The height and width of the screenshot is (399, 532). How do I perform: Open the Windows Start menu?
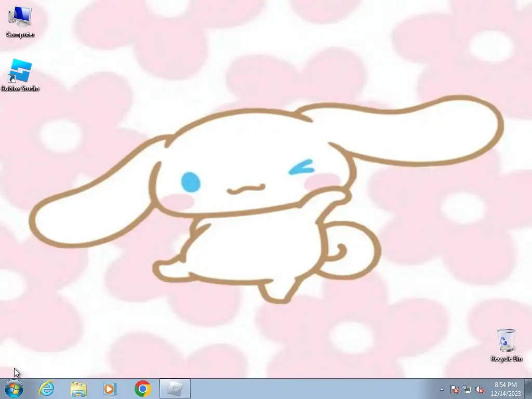pos(14,389)
